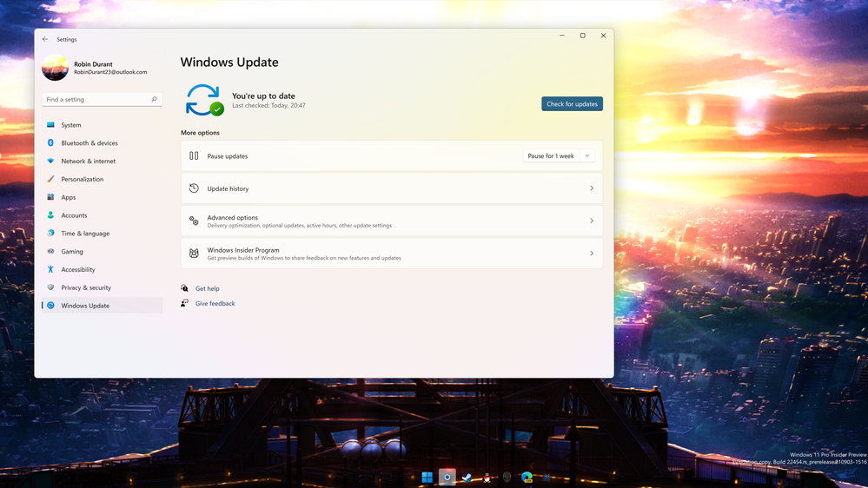Click the Privacy shield icon
This screenshot has height=488, width=868.
[x=50, y=287]
